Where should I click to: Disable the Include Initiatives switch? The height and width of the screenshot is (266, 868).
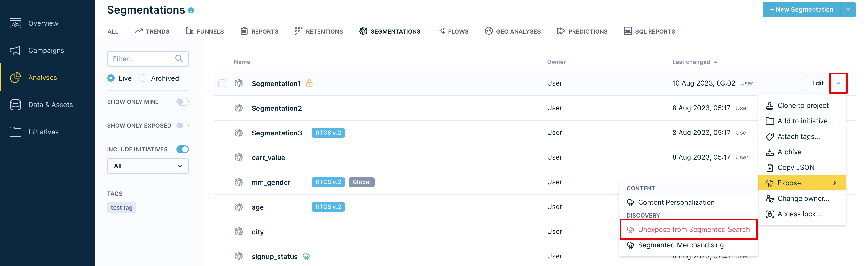(x=182, y=149)
